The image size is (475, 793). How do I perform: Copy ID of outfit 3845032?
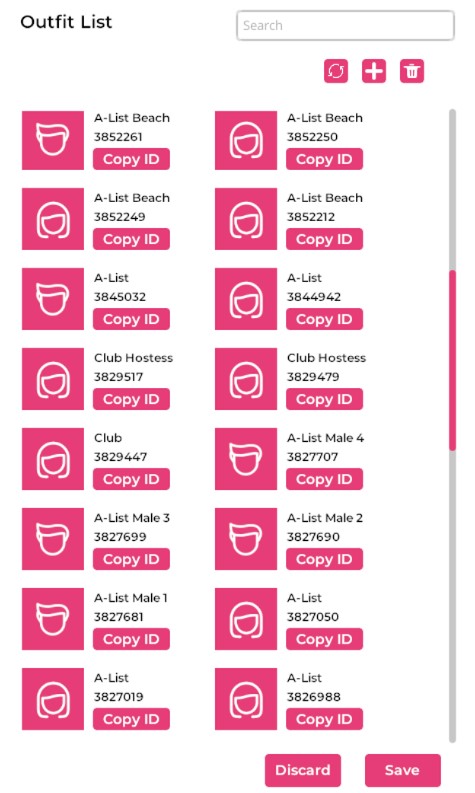(131, 319)
